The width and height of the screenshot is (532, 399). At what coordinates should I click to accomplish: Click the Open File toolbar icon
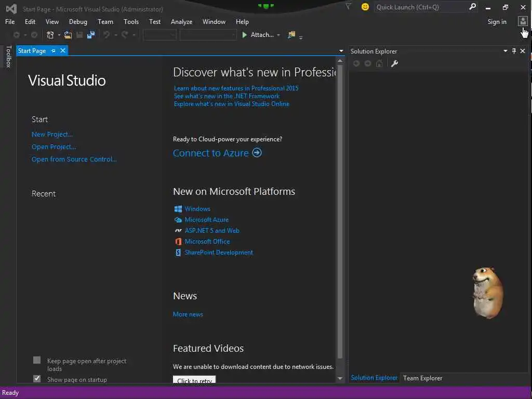(68, 35)
